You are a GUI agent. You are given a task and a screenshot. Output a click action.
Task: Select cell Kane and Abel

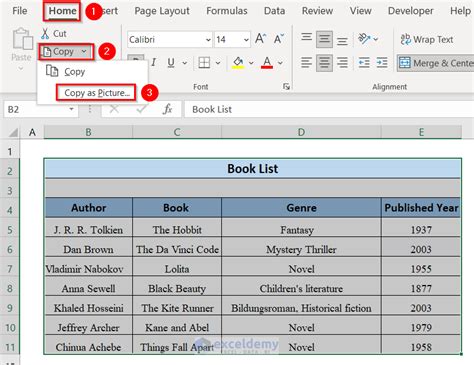(x=177, y=328)
